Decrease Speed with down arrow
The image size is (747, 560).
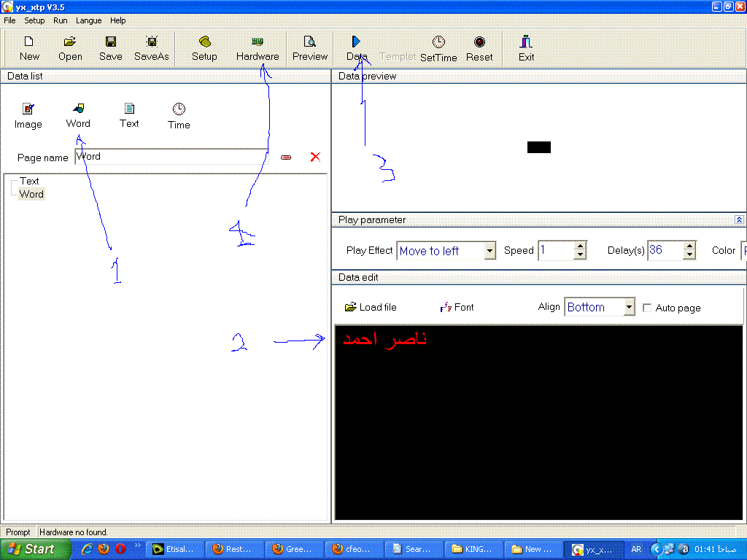(x=579, y=254)
